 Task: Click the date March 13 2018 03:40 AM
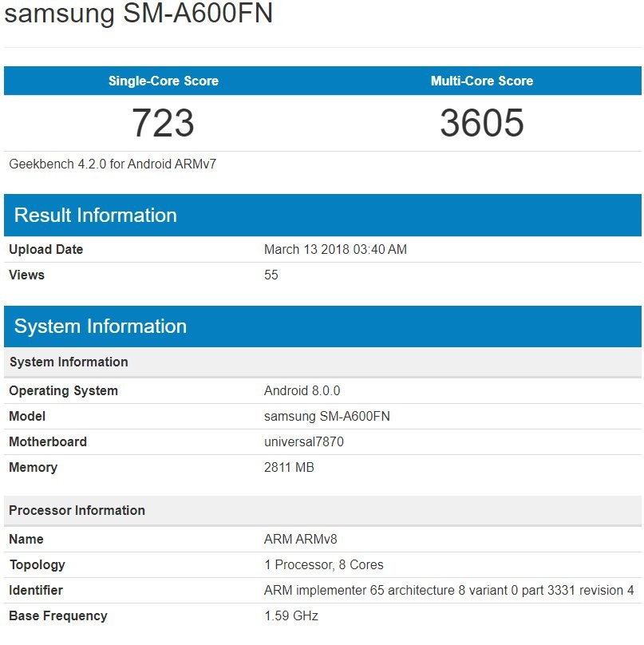pos(335,249)
